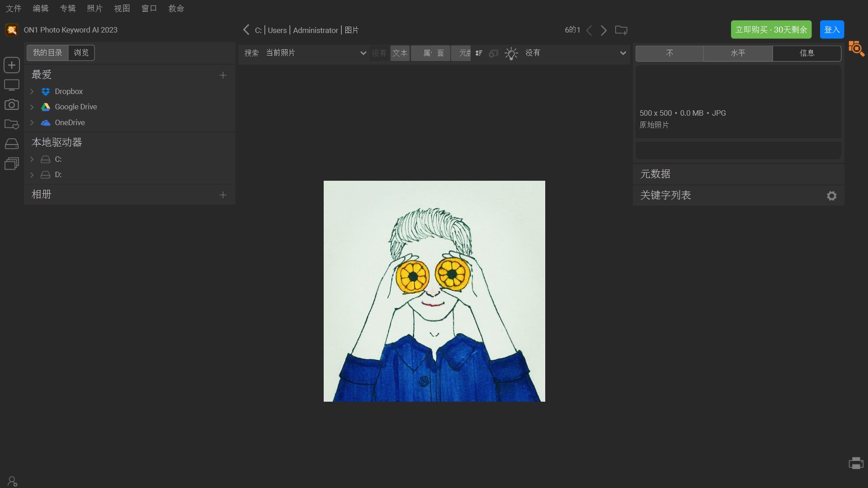Go to previous photo arrow
This screenshot has height=488, width=868.
(x=589, y=30)
